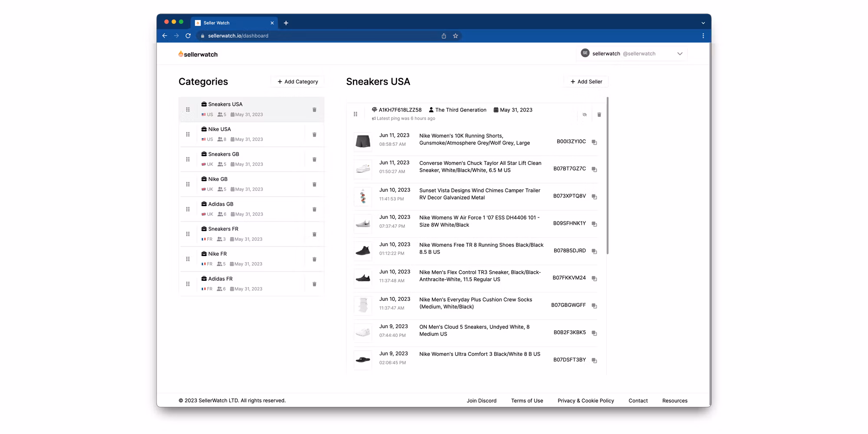Bookmark this page with the star icon

pos(455,36)
